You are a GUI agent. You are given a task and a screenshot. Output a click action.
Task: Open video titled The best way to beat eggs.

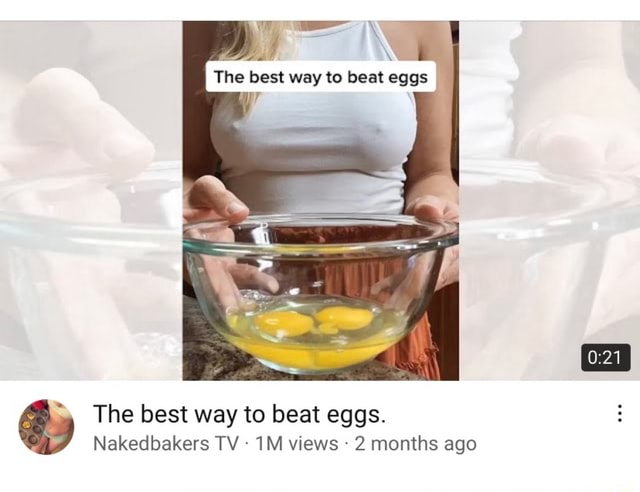239,414
